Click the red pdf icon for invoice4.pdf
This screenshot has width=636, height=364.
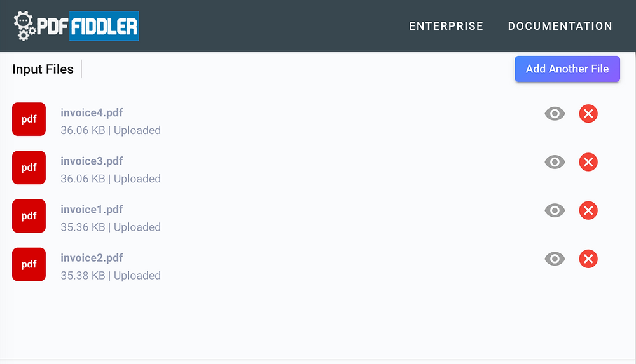pyautogui.click(x=29, y=119)
